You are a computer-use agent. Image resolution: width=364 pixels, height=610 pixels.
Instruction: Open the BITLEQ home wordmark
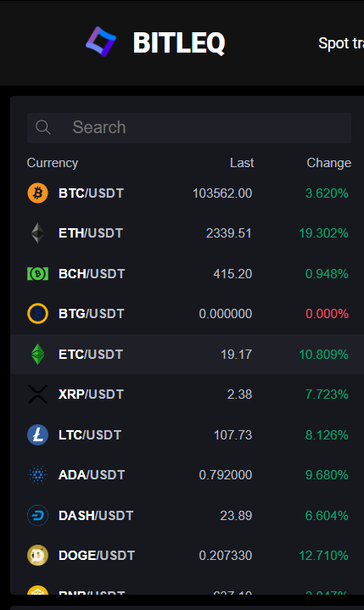[x=179, y=42]
